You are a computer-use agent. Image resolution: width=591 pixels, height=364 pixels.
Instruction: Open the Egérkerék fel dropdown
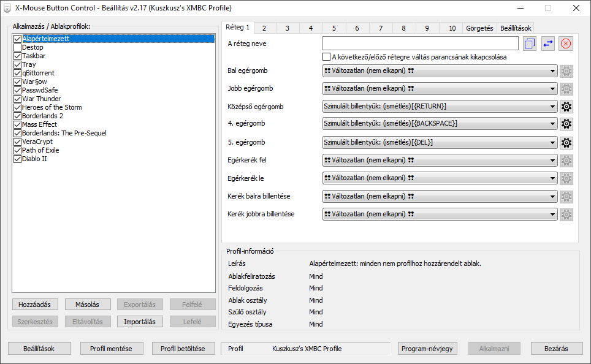[440, 160]
